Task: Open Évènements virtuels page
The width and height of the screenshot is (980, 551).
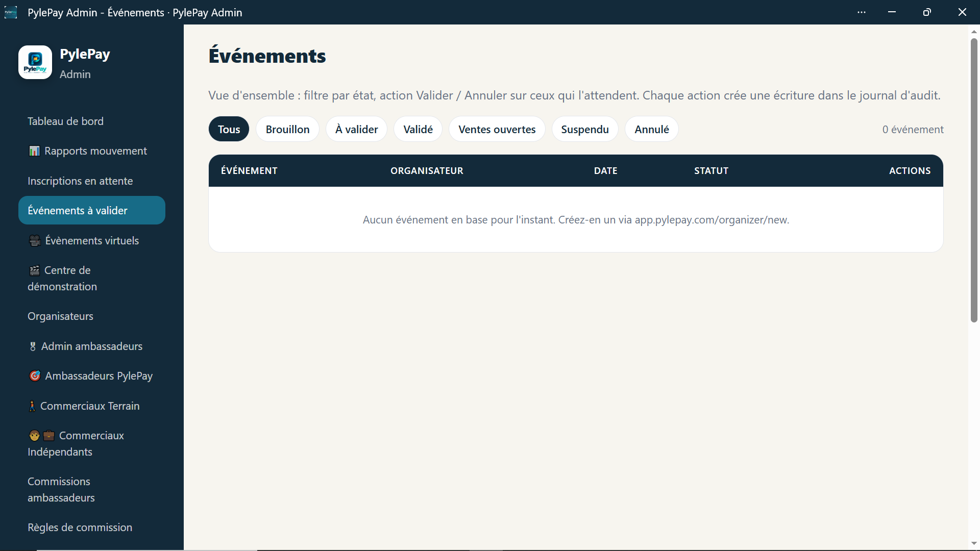Action: pos(92,241)
